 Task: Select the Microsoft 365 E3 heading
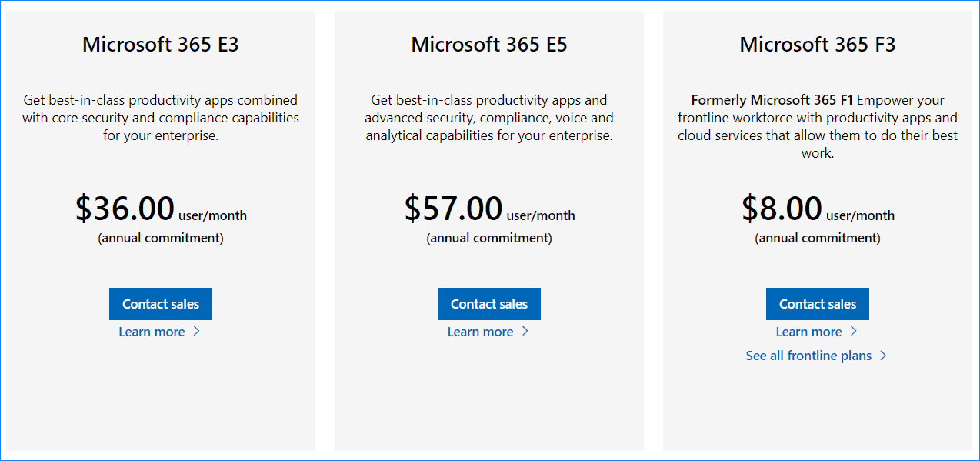(160, 44)
